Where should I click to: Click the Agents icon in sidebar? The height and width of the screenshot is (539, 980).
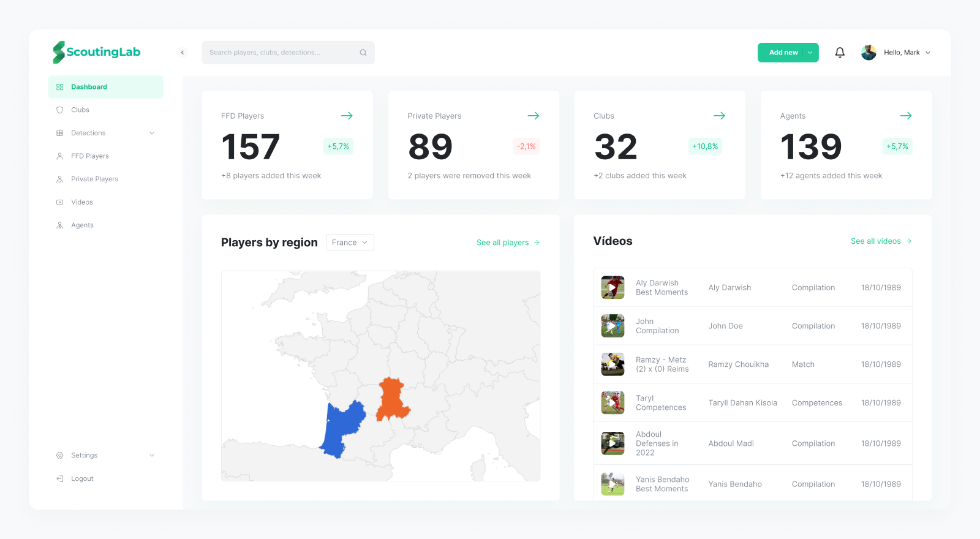59,225
